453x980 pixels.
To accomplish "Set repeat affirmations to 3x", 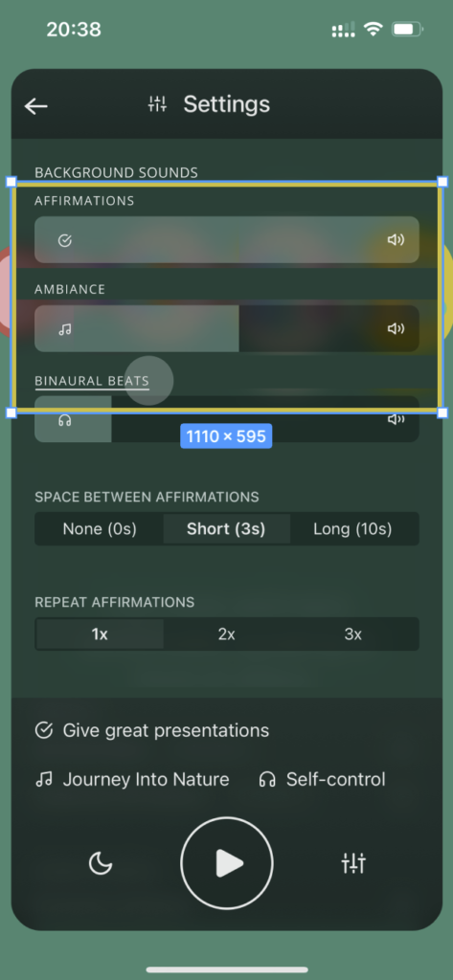I will coord(352,635).
